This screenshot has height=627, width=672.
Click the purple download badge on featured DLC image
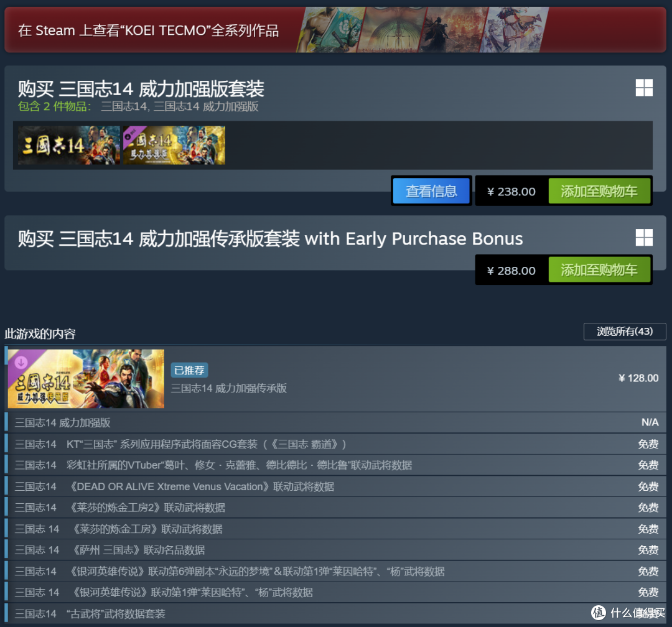pyautogui.click(x=21, y=363)
